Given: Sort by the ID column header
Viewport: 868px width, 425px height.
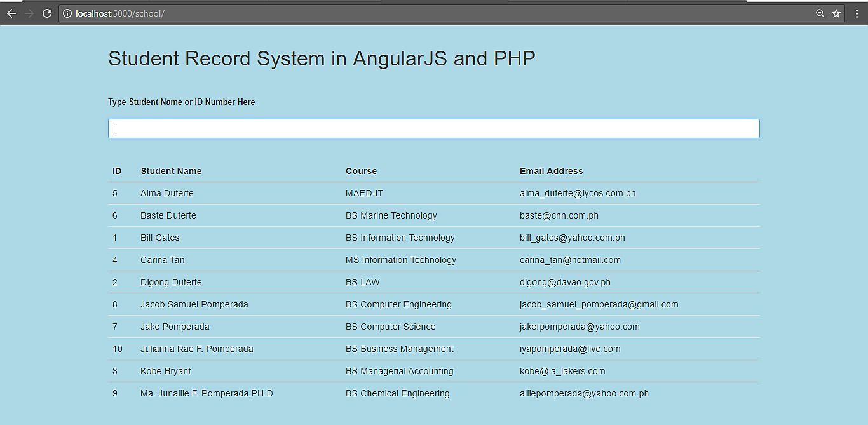Looking at the screenshot, I should tap(117, 170).
